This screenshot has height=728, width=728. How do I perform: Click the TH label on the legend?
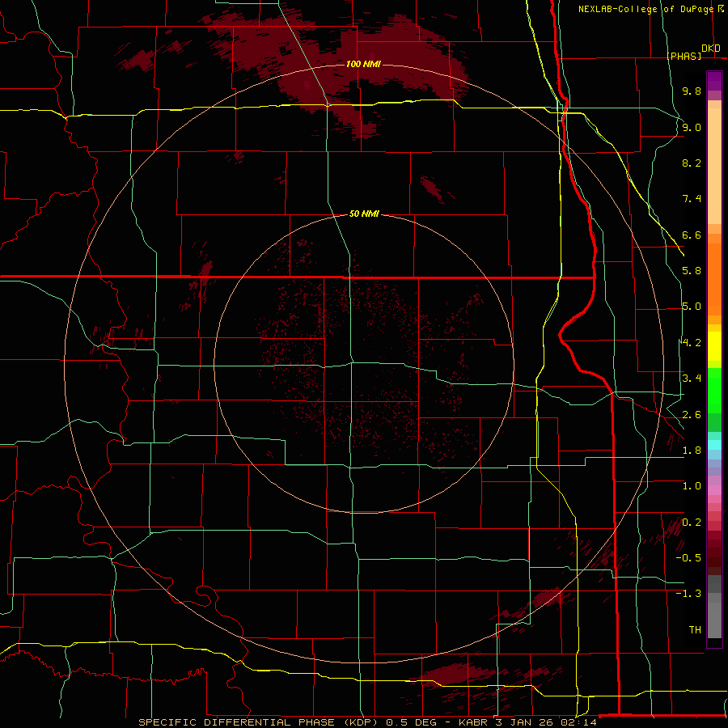pyautogui.click(x=695, y=630)
